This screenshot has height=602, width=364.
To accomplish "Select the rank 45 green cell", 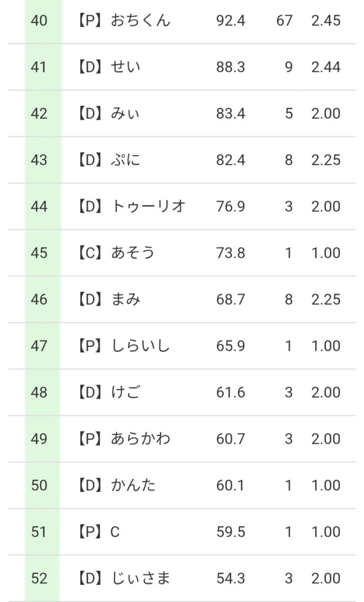I will click(x=39, y=253).
